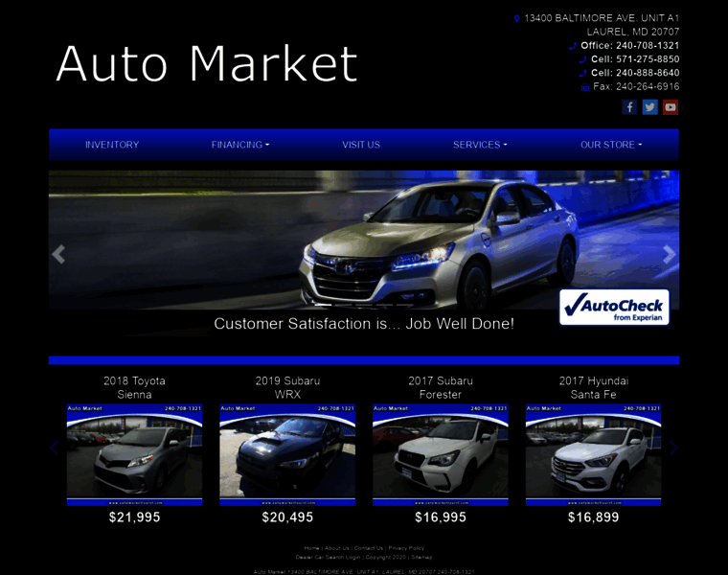Click phone icon beside Cell 571-275-8850
Screen dimensions: 728x575
[x=582, y=59]
